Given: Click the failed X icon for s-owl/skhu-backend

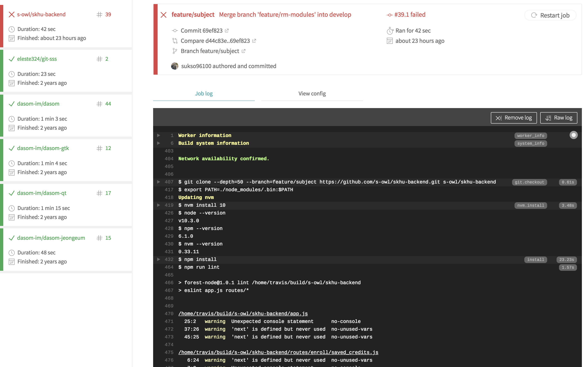Looking at the screenshot, I should tap(11, 14).
